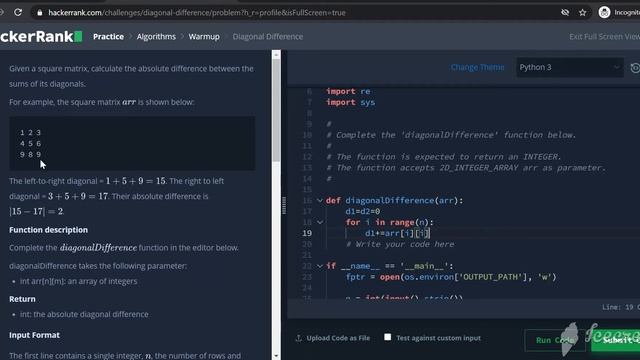Open the Python 3 language dropdown
Viewport: 640px width, 360px height.
pos(569,67)
